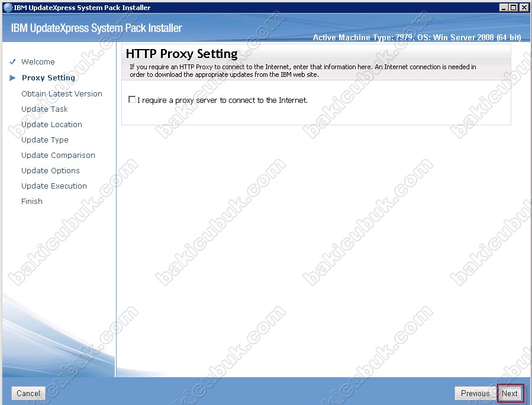The image size is (532, 405).
Task: Maximize the installer window
Action: click(514, 8)
